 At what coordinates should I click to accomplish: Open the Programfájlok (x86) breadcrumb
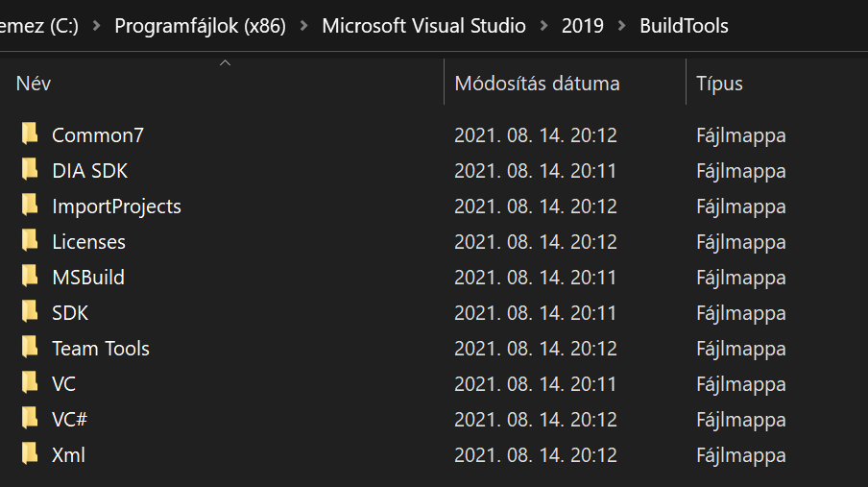[200, 26]
